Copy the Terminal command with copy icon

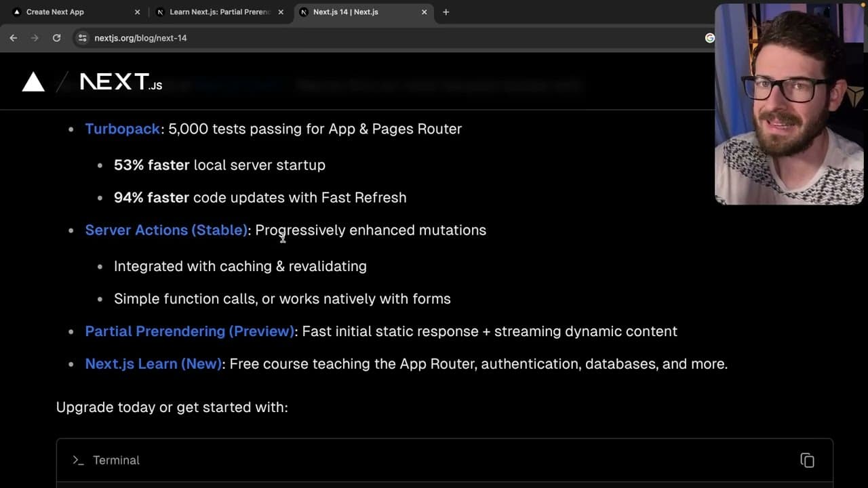click(x=807, y=460)
